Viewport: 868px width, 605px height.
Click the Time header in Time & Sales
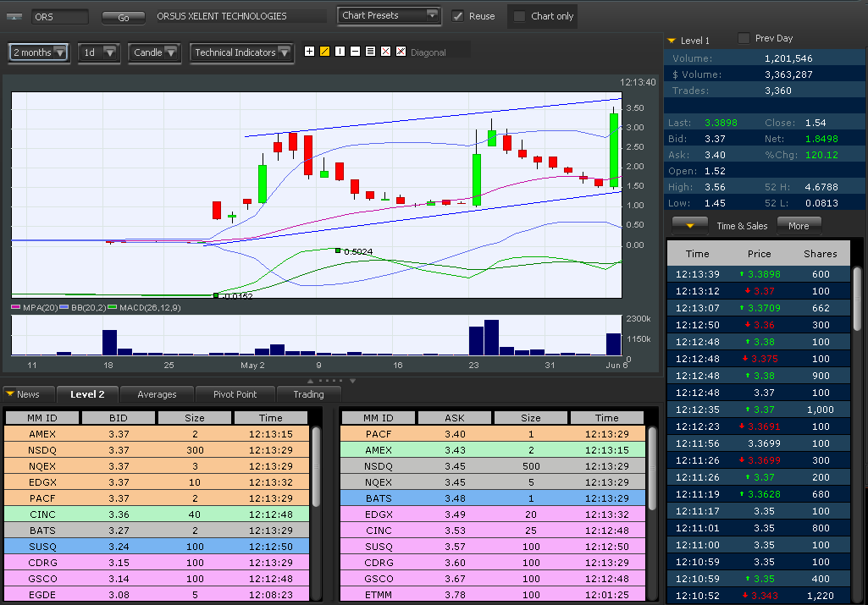point(697,254)
